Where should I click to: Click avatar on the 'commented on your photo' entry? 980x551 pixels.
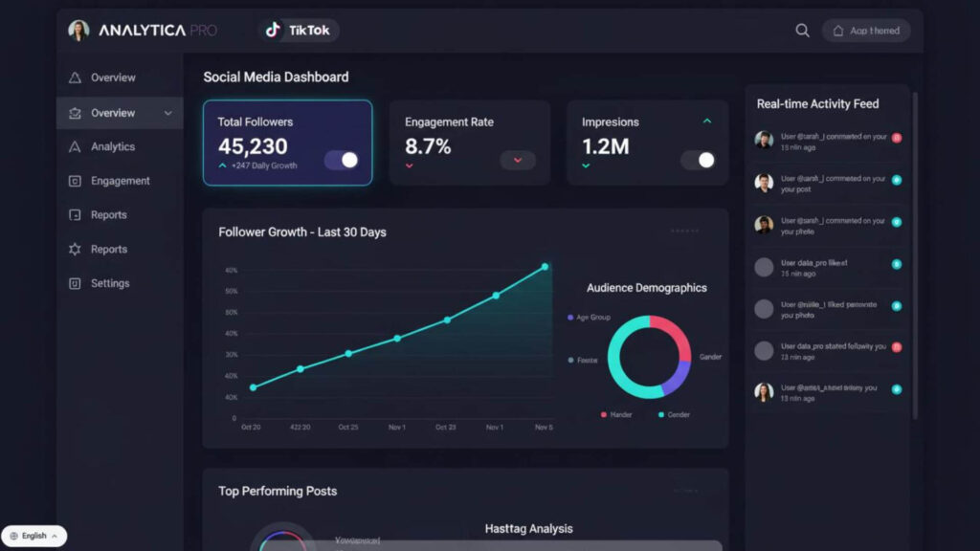point(764,224)
